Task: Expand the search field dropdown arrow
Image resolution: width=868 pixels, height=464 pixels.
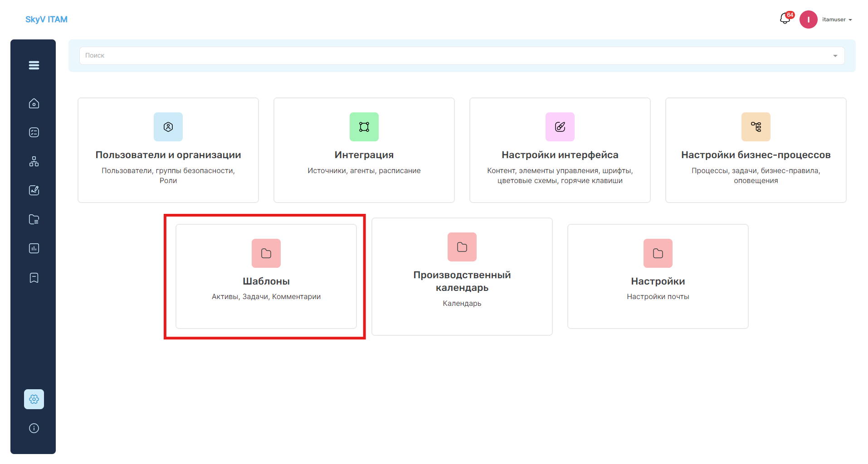Action: tap(835, 56)
